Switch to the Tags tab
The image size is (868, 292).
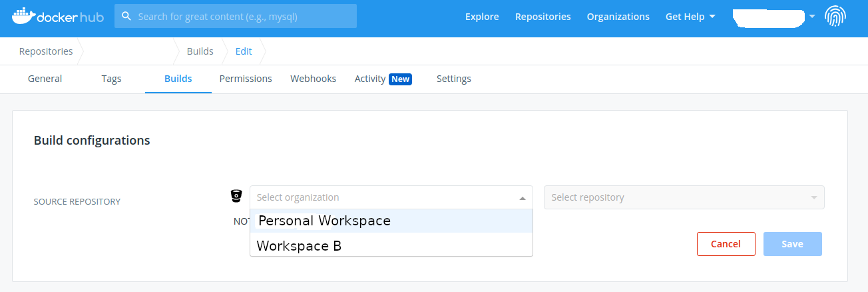tap(111, 79)
